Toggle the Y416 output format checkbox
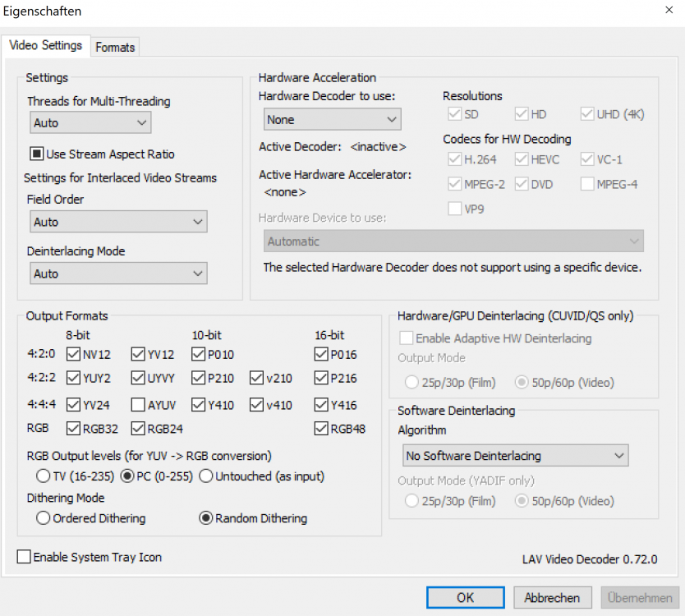Image resolution: width=685 pixels, height=616 pixels. point(322,405)
